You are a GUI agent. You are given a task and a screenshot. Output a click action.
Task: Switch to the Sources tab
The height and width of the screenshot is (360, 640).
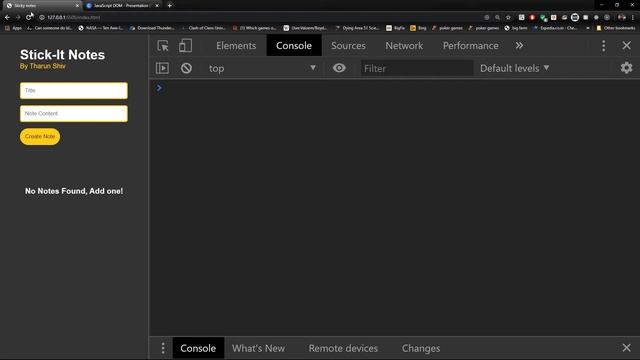(348, 46)
